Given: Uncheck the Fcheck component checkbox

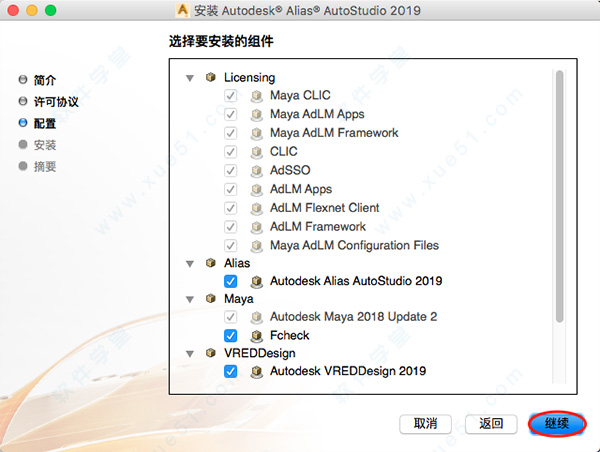Looking at the screenshot, I should coord(230,336).
